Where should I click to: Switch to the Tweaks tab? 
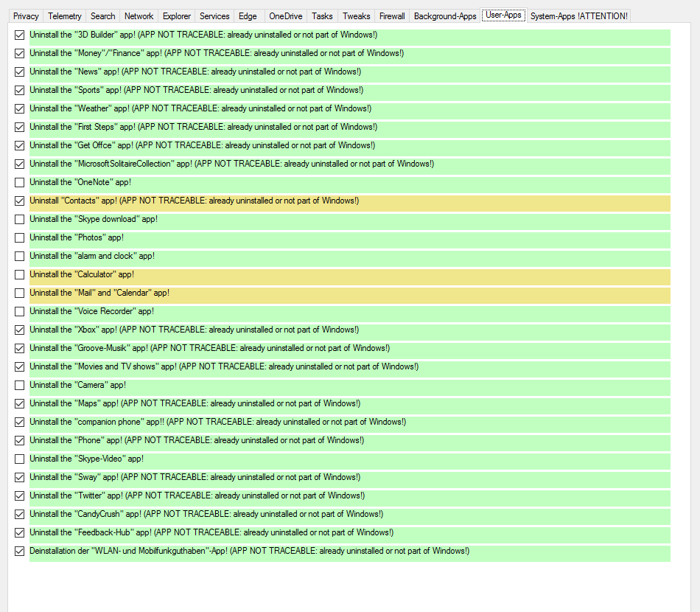click(356, 16)
